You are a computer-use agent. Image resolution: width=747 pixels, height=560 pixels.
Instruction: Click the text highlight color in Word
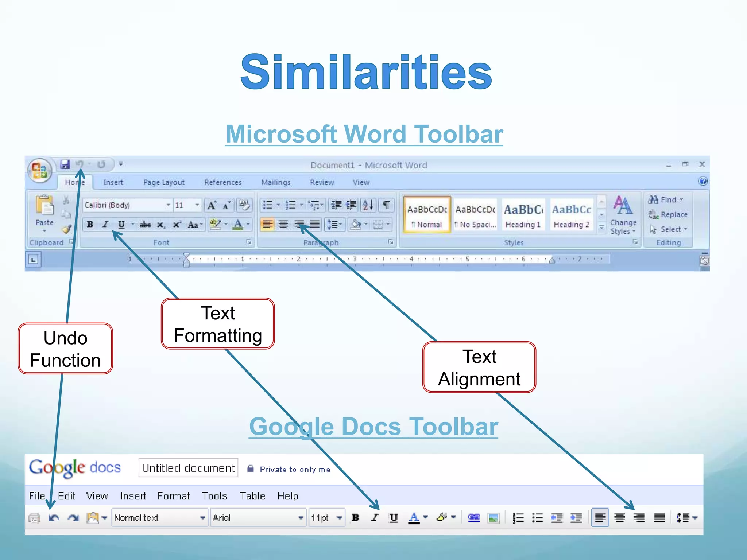click(215, 224)
